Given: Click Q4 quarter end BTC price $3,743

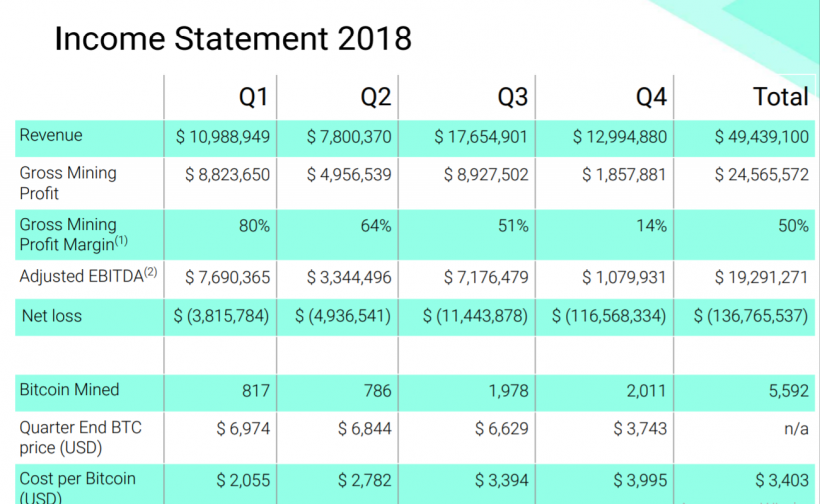Looking at the screenshot, I should [x=639, y=429].
